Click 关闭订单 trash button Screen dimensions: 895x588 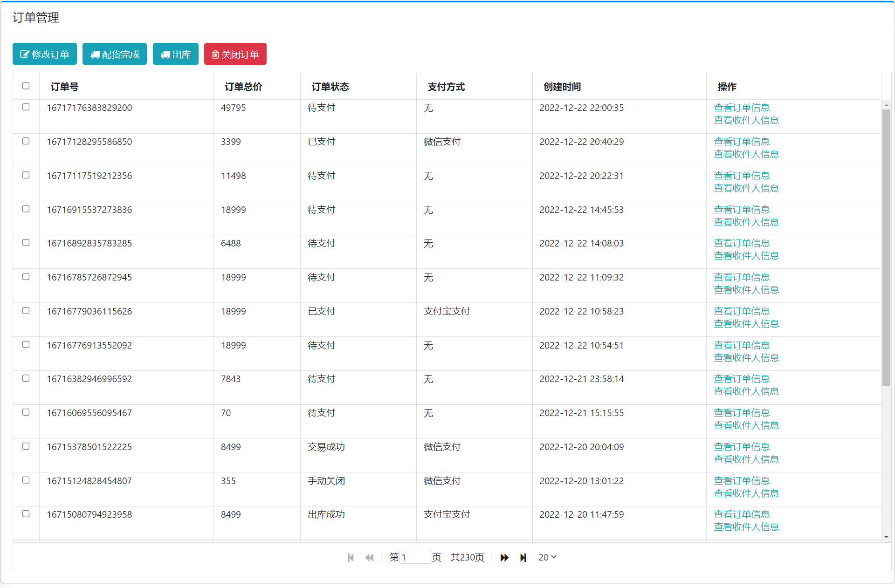pyautogui.click(x=235, y=55)
